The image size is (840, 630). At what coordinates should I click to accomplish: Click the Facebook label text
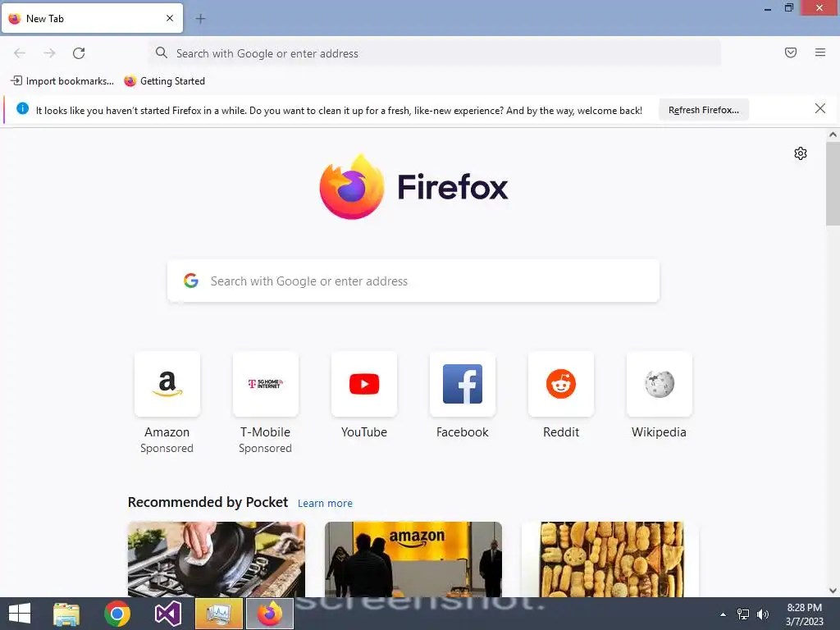point(463,432)
